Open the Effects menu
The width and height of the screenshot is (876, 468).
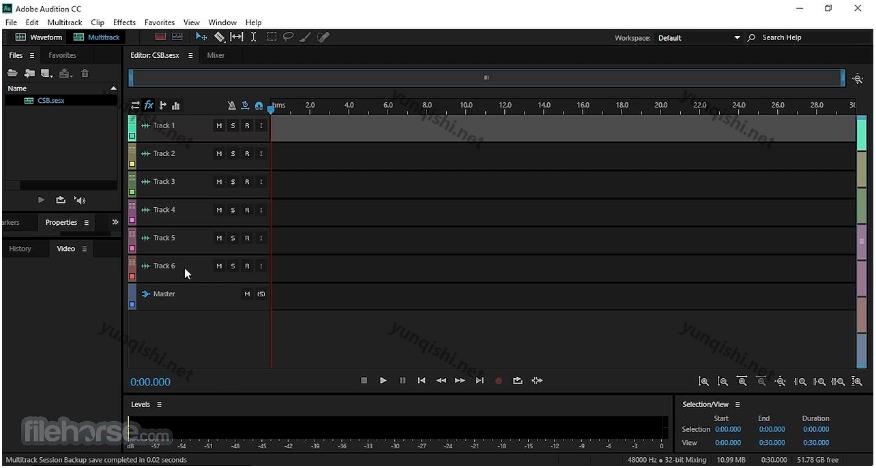124,22
